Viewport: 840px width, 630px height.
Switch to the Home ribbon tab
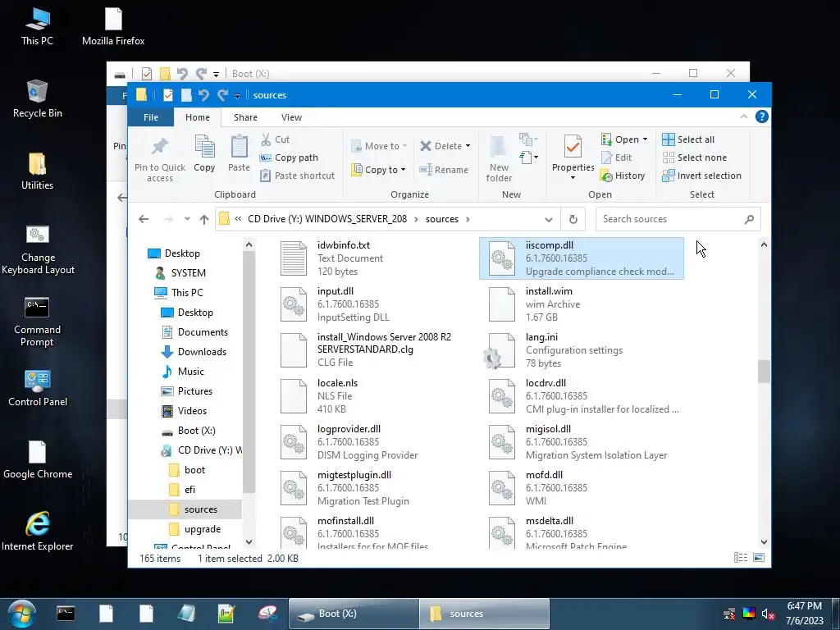198,116
